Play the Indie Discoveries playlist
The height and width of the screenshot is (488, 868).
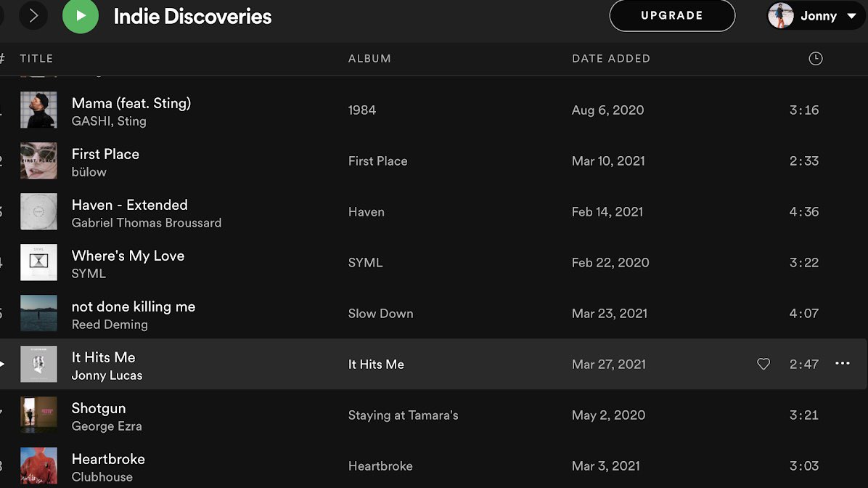81,16
